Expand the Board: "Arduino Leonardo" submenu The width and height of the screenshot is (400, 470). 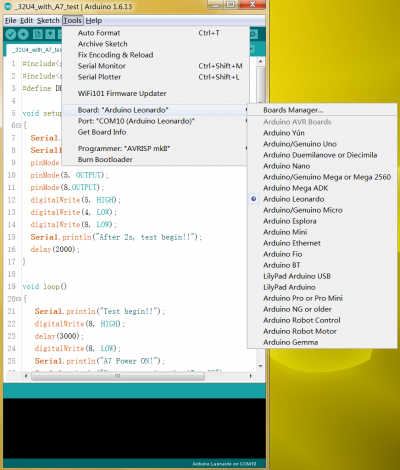click(x=156, y=110)
